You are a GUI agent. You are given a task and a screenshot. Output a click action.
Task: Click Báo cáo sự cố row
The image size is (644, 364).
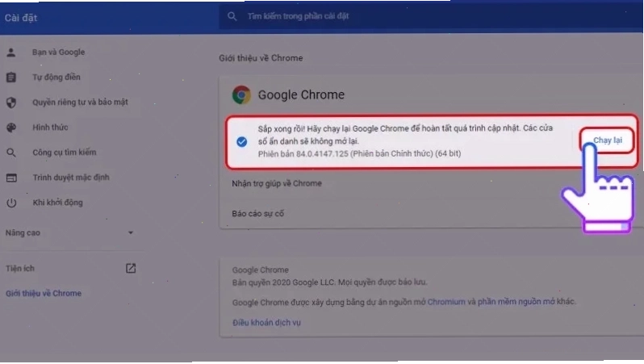click(258, 214)
